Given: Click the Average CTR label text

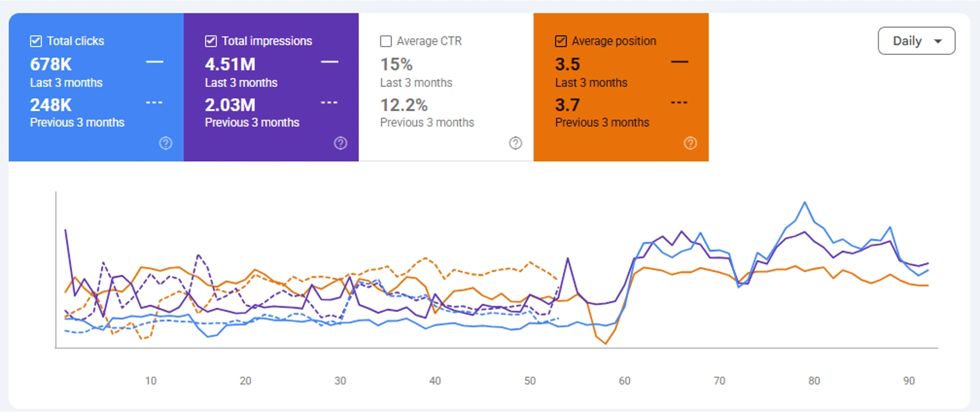Looking at the screenshot, I should (x=429, y=41).
